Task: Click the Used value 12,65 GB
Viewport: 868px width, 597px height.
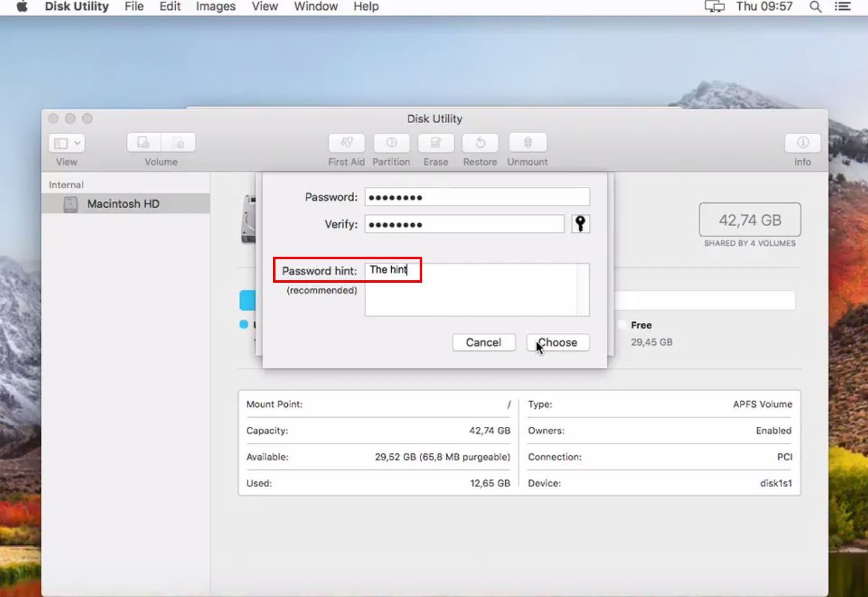Action: (490, 483)
